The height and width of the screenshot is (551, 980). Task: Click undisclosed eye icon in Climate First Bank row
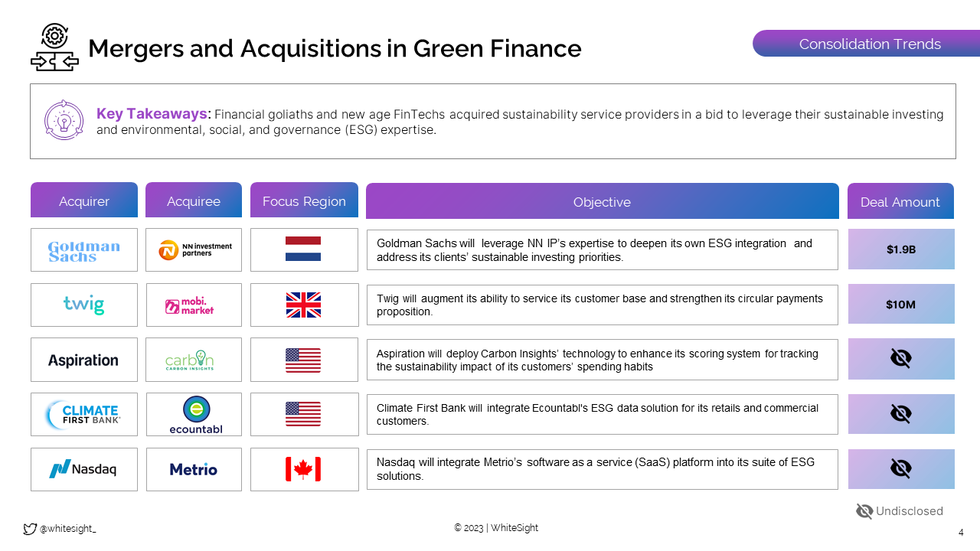[x=900, y=414]
